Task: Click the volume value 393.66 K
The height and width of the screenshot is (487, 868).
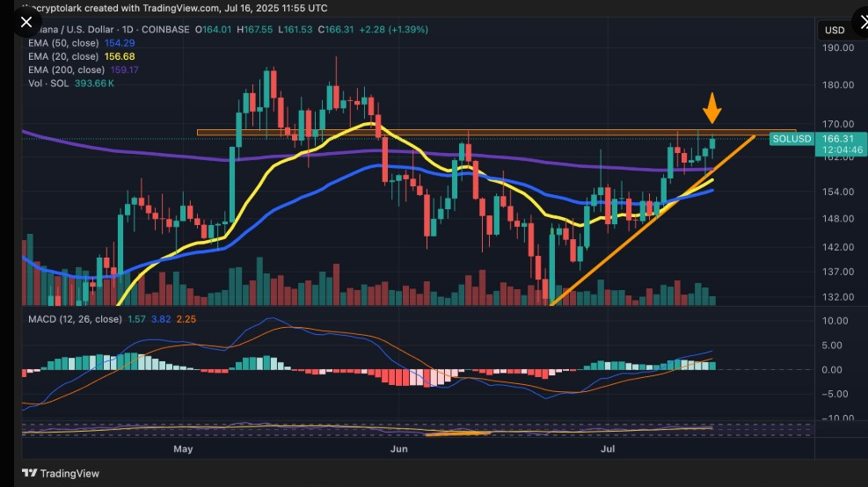Action: 95,84
